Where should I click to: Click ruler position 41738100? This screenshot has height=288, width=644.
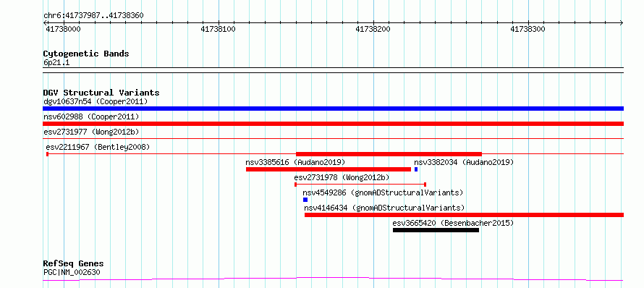(x=218, y=29)
